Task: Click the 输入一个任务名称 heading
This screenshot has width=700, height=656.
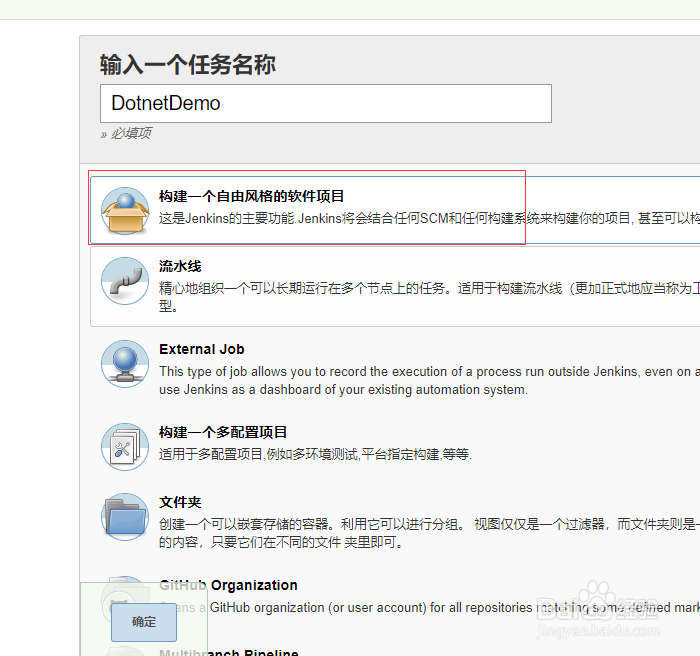Action: 188,65
